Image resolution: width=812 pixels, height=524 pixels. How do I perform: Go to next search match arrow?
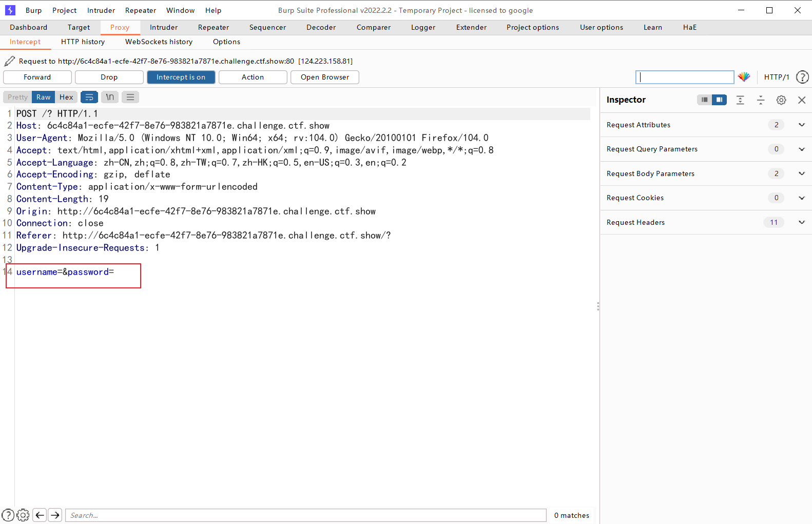pos(55,515)
